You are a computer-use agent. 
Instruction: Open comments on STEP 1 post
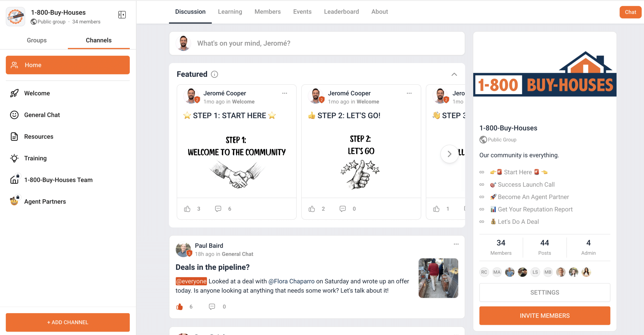(218, 209)
